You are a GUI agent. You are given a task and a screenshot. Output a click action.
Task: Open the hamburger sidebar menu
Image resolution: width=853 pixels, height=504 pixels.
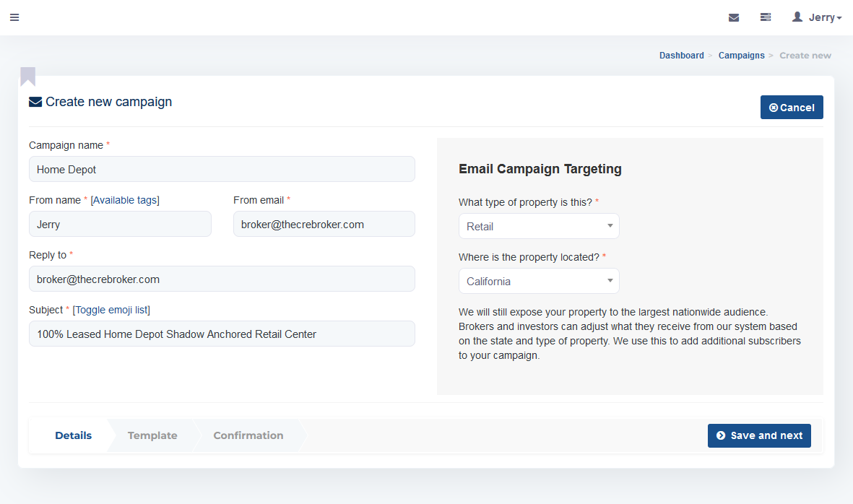[x=14, y=17]
